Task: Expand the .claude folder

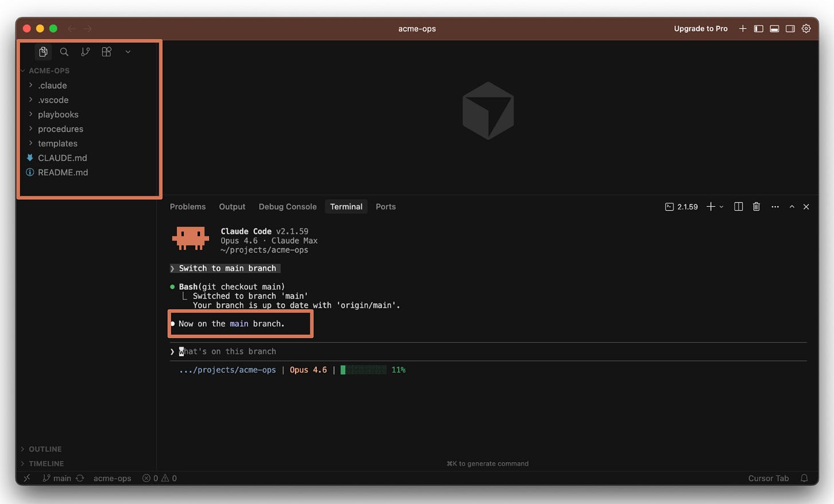Action: click(x=52, y=85)
